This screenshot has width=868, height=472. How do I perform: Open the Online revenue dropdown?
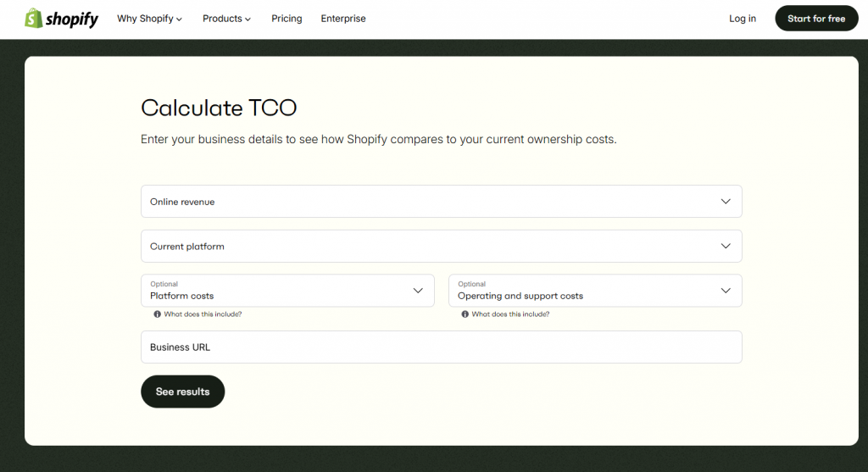[x=441, y=202]
